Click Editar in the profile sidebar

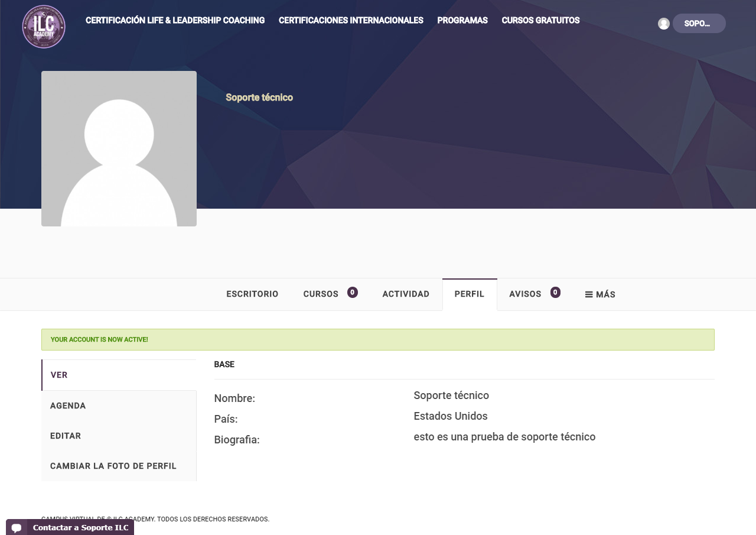click(x=66, y=436)
